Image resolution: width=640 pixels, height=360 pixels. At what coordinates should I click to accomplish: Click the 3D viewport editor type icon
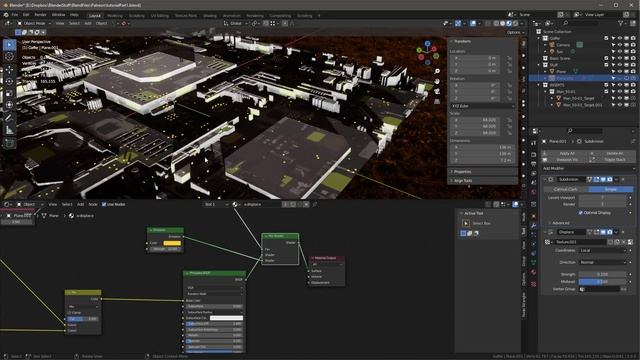tap(7, 23)
